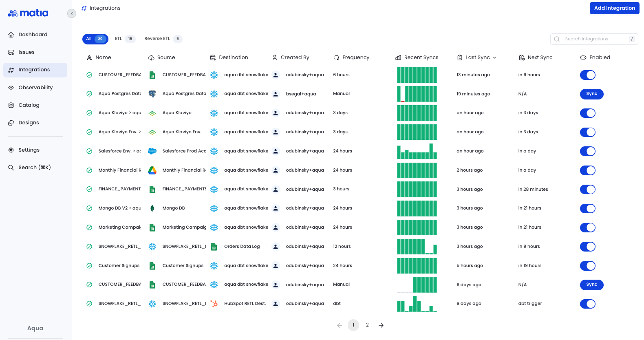644x340 pixels.
Task: Toggle off the Aqua Klaviyo integration
Action: [x=588, y=113]
